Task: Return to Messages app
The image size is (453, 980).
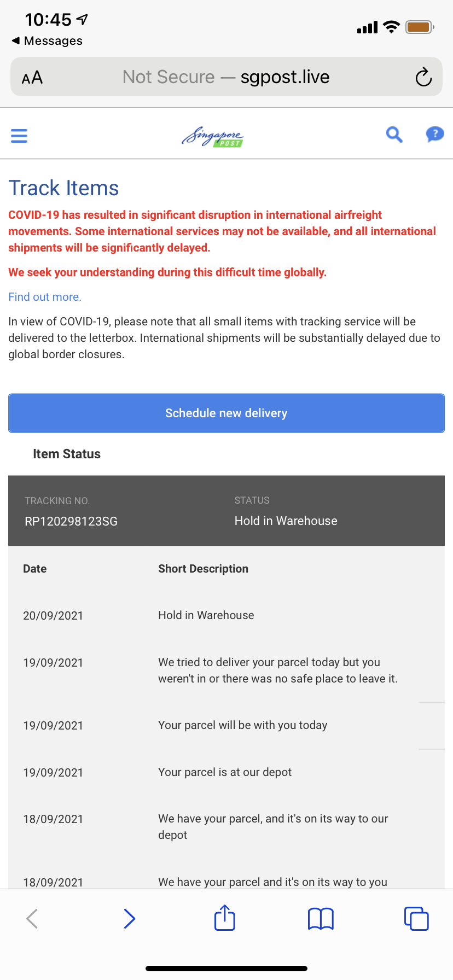Action: [47, 41]
